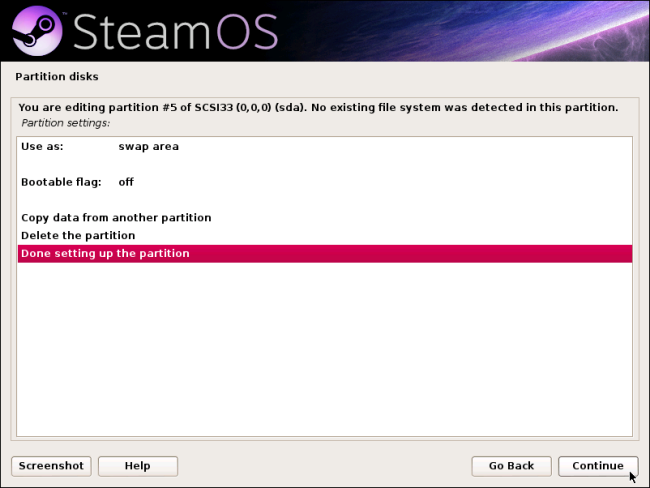This screenshot has height=488, width=650.
Task: Select the 'Use as:' label
Action: coord(42,146)
